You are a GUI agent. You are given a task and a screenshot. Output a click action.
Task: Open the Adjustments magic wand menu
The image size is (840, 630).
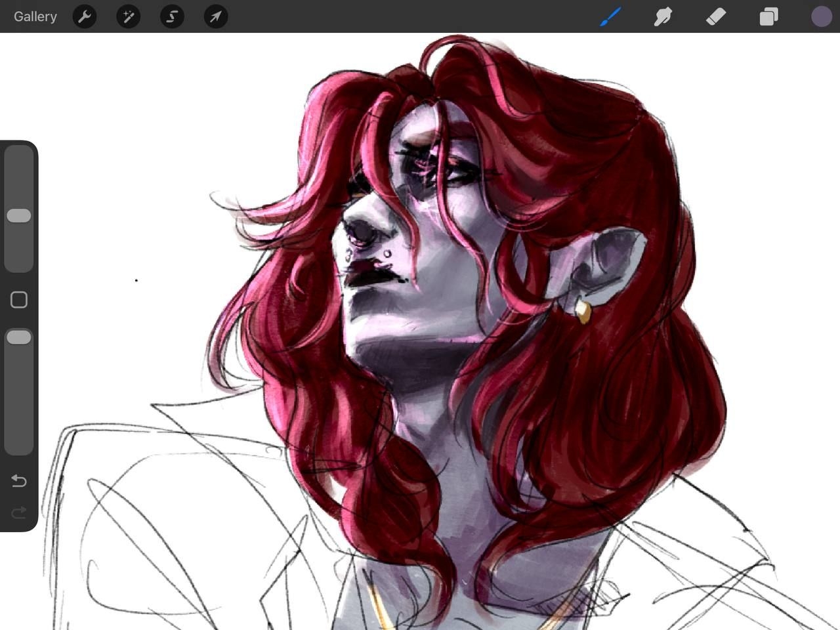click(x=129, y=16)
